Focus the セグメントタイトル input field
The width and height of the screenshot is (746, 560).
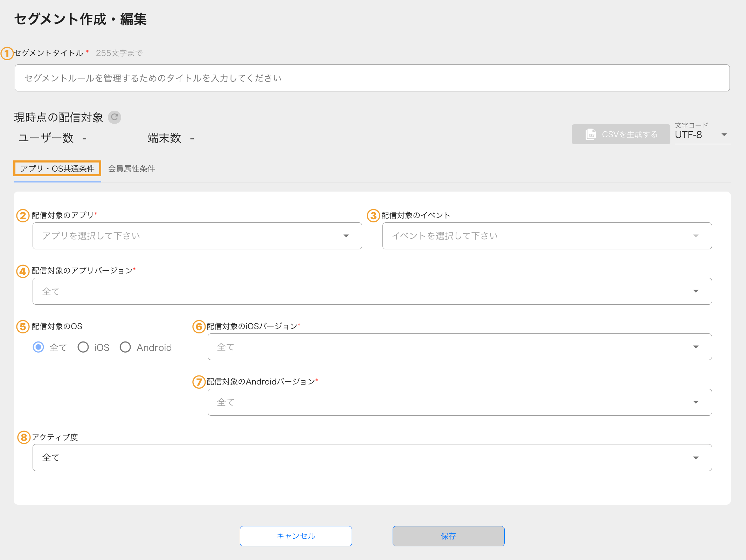click(372, 78)
